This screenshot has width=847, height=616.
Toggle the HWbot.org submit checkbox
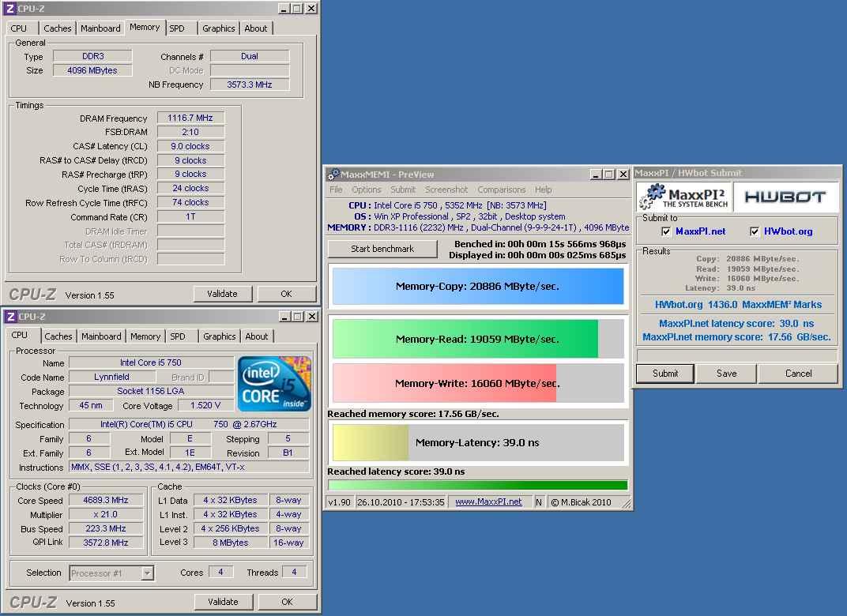[x=755, y=231]
